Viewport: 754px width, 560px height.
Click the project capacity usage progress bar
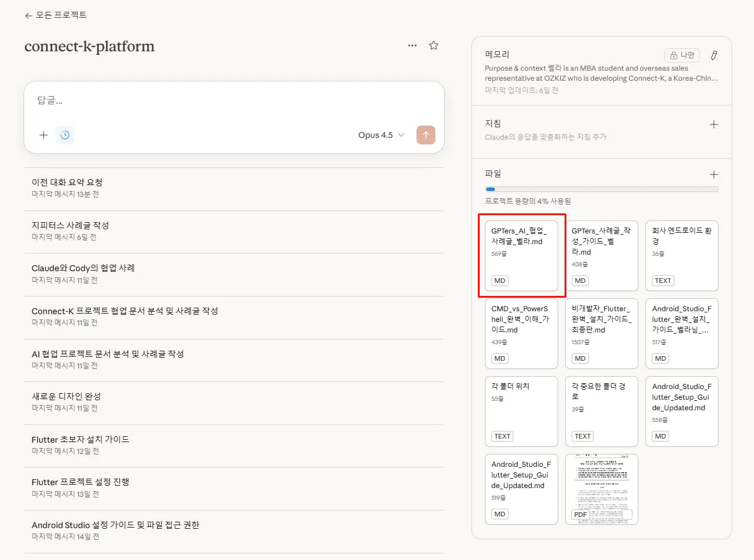(601, 189)
